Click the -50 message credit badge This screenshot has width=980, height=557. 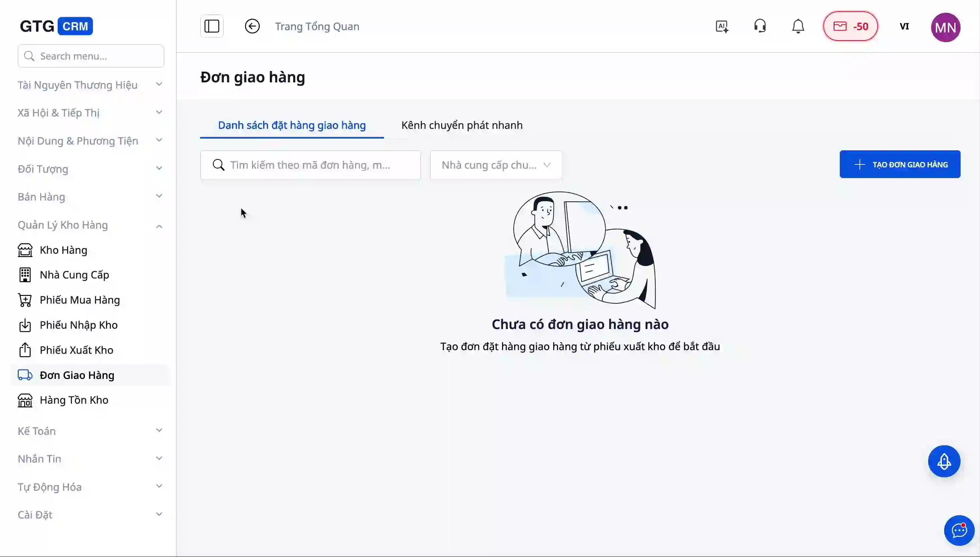(850, 26)
